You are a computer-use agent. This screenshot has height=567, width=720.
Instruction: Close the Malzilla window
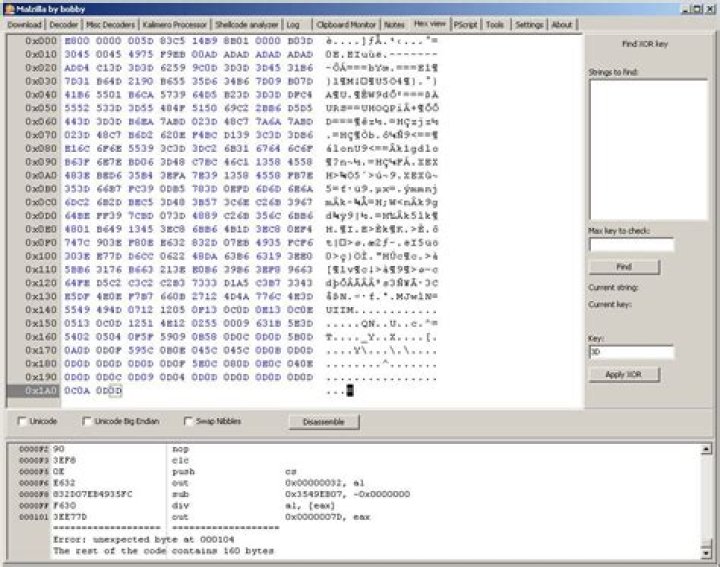(709, 9)
